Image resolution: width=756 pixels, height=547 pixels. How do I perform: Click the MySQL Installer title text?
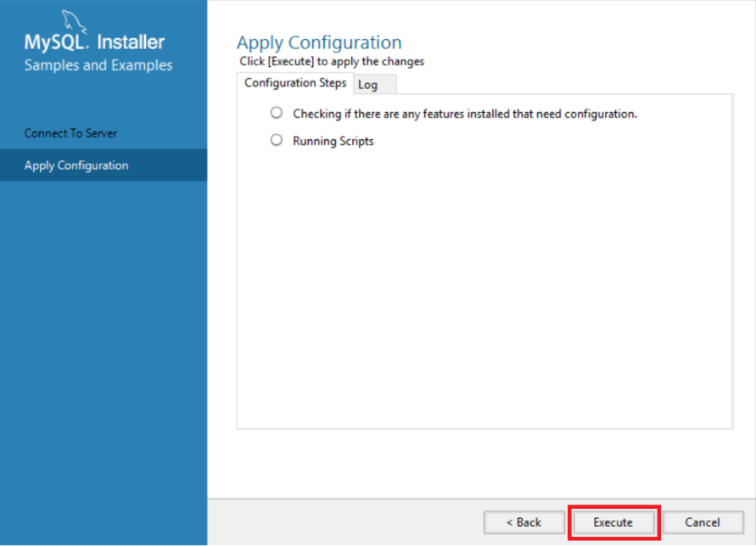tap(94, 42)
